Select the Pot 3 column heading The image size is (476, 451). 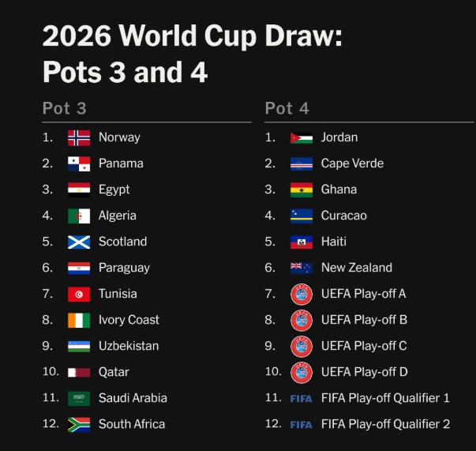(x=64, y=108)
